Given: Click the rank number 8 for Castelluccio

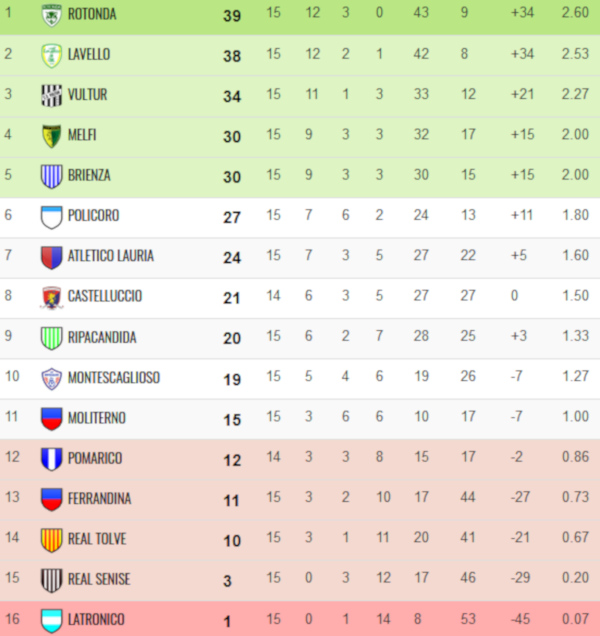Looking at the screenshot, I should coord(8,296).
